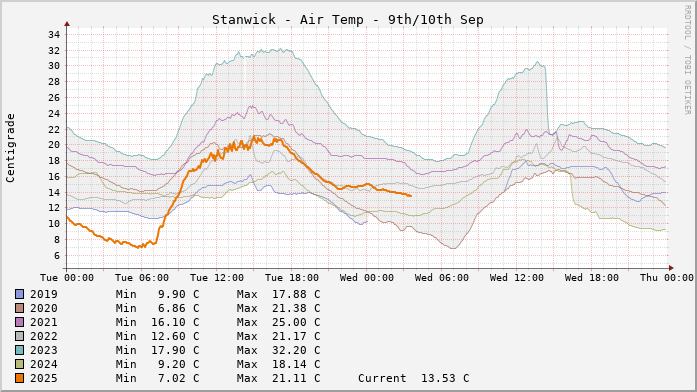
Task: Click the 2020 brown legend swatch
Action: click(20, 308)
